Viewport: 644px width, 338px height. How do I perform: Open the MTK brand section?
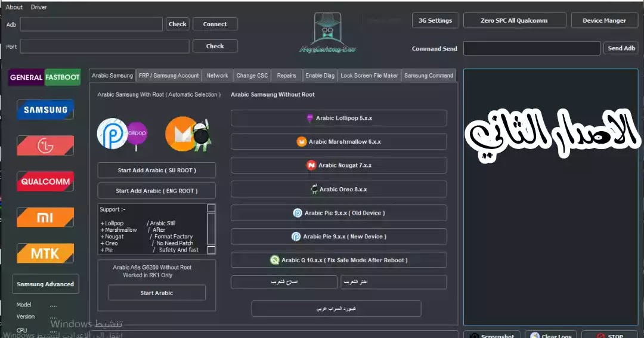(x=45, y=253)
